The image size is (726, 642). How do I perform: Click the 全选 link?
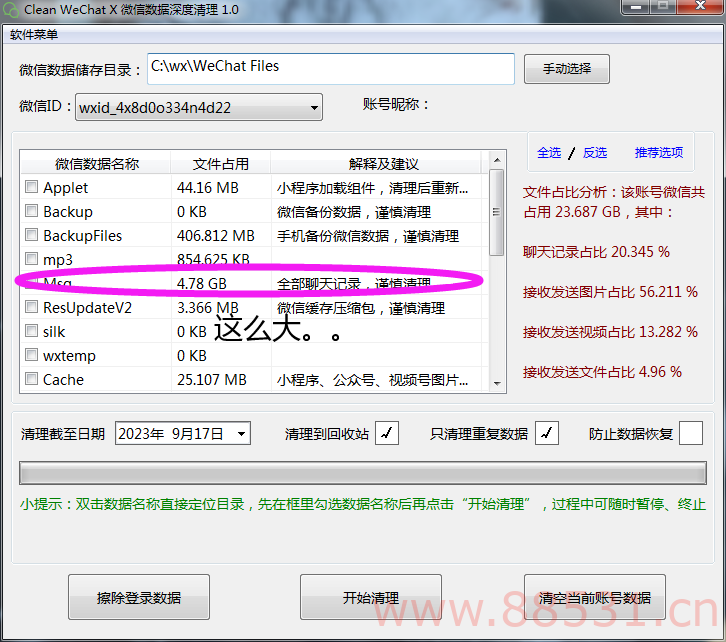click(x=549, y=153)
